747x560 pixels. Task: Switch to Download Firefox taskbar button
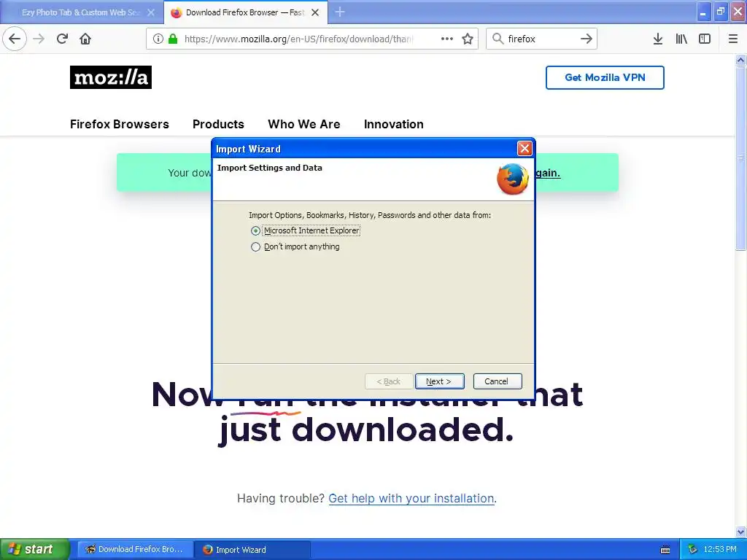[135, 549]
